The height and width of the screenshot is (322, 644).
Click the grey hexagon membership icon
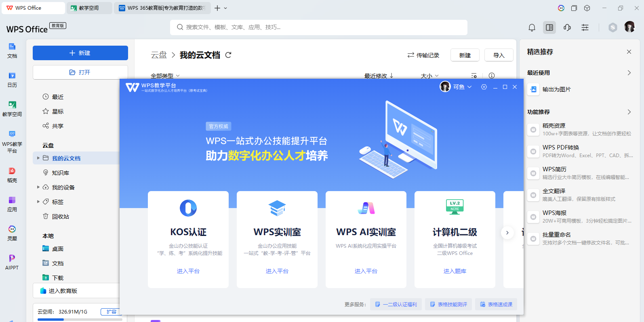[x=613, y=27]
